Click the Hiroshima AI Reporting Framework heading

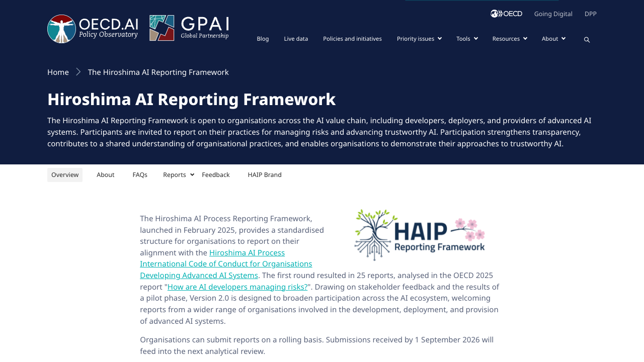(191, 99)
